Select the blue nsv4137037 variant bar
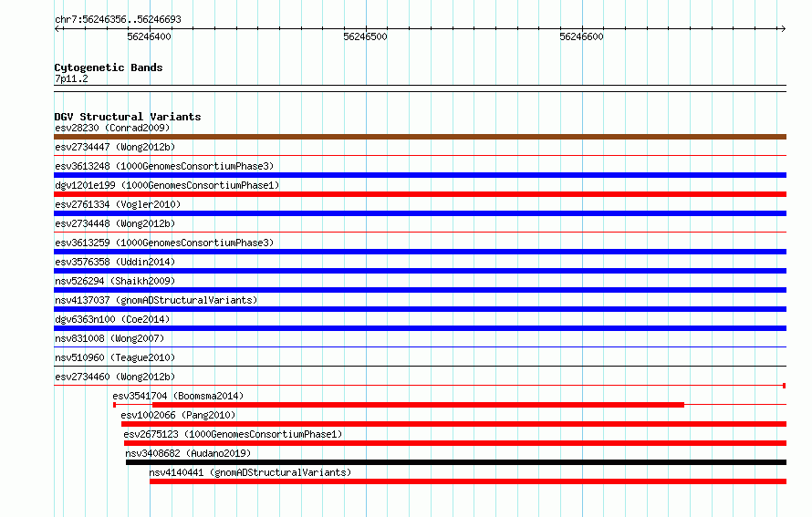The width and height of the screenshot is (812, 517). click(x=420, y=309)
